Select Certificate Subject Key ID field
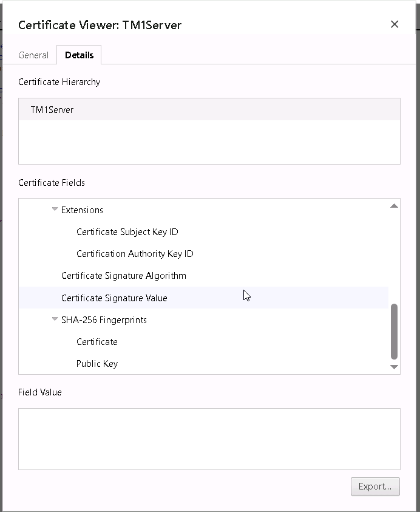This screenshot has height=512, width=420. [127, 232]
